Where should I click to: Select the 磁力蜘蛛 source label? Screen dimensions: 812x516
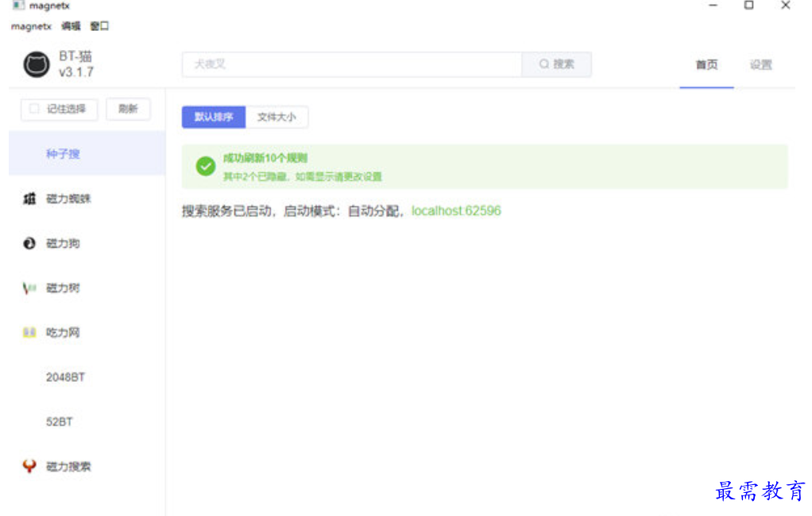click(x=68, y=198)
